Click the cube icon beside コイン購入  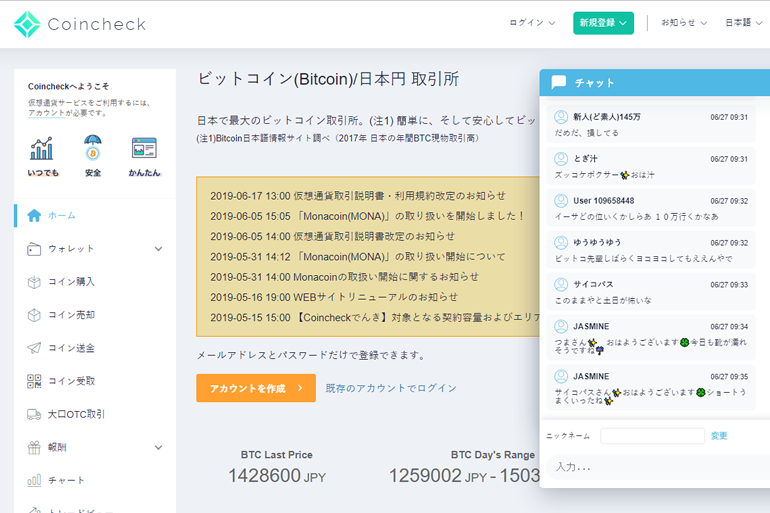click(x=34, y=282)
